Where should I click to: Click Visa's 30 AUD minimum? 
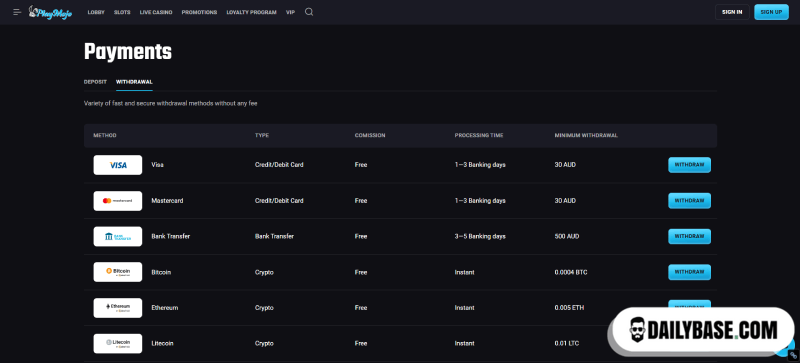pos(565,165)
